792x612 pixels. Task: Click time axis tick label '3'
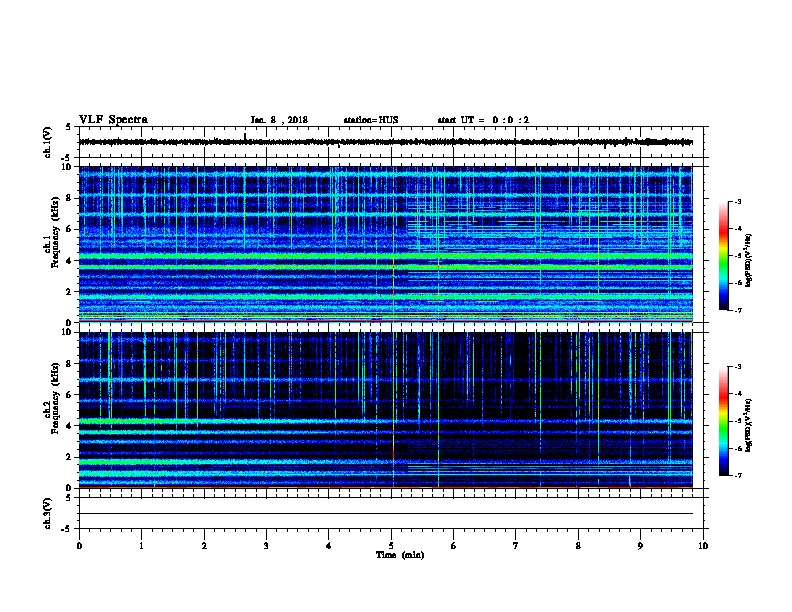pos(266,546)
